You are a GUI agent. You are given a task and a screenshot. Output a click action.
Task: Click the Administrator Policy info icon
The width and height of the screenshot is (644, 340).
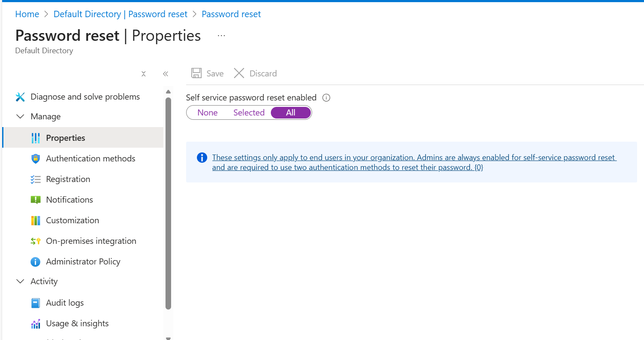point(36,262)
